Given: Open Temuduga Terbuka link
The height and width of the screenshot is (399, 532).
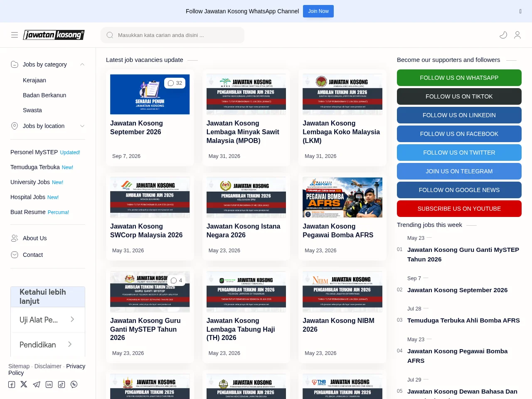Looking at the screenshot, I should click(35, 167).
